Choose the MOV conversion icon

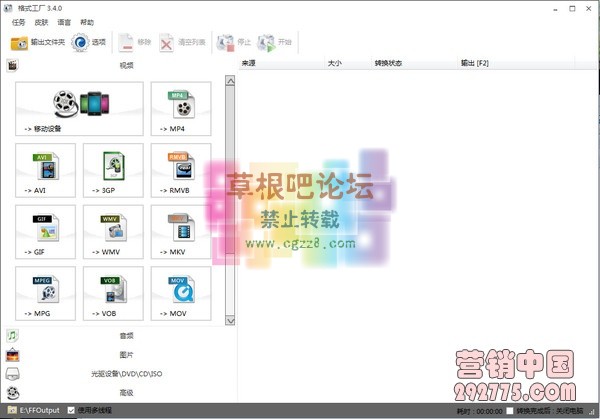click(181, 293)
